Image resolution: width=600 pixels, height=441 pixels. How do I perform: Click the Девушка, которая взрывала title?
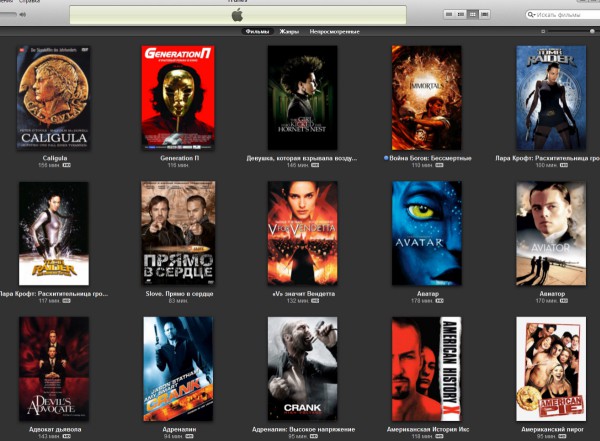[302, 158]
